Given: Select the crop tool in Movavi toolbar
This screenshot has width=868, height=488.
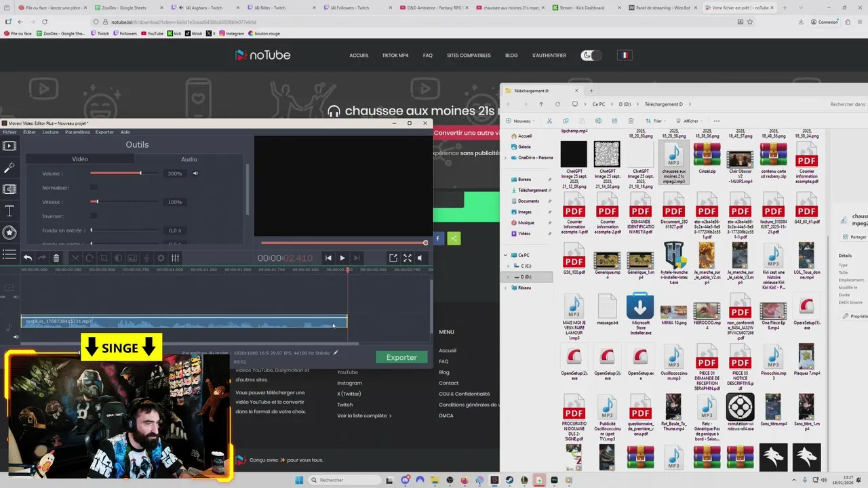Looking at the screenshot, I should pos(104,258).
